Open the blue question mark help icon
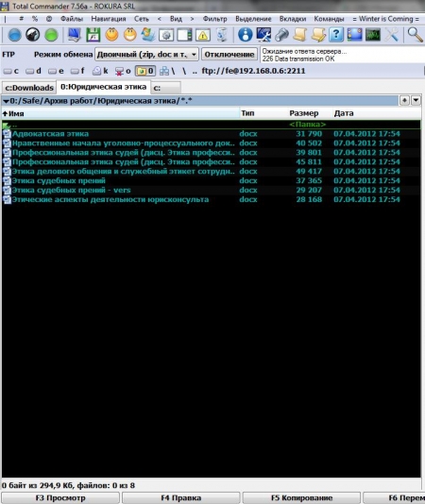Image resolution: width=425 pixels, height=504 pixels. click(x=336, y=34)
